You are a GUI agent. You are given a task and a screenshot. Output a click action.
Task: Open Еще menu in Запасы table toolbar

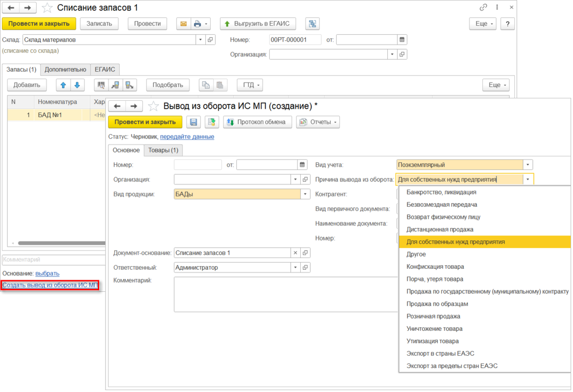[x=496, y=85]
